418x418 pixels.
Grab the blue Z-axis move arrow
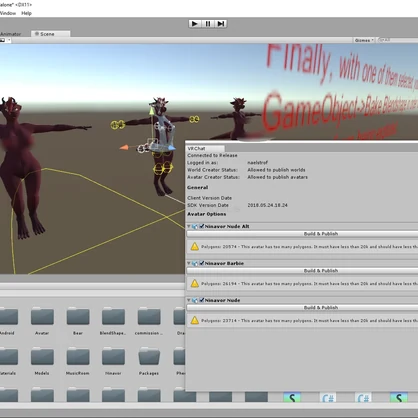coord(171,148)
